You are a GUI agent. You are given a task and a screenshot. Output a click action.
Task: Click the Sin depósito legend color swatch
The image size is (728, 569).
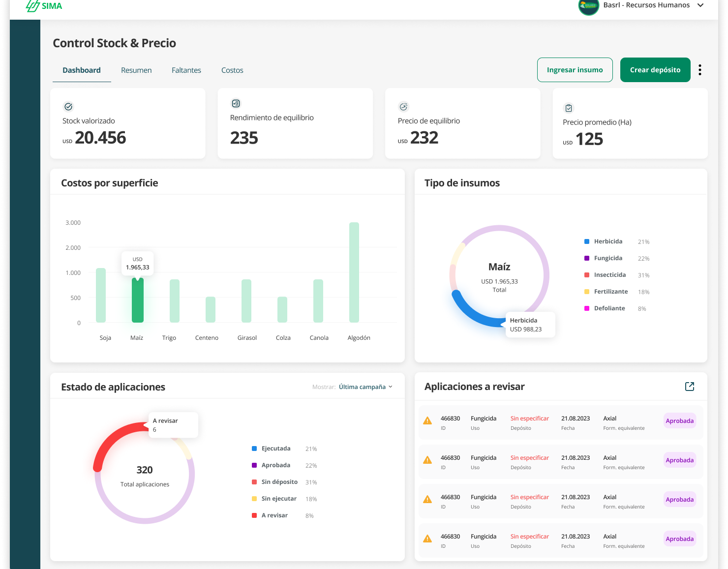click(x=254, y=482)
